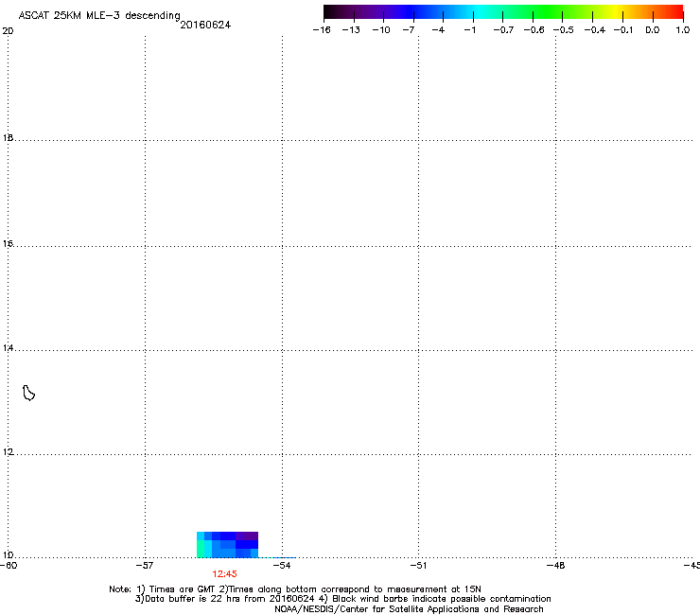
Task: Click the -16 colorbar label
Action: (x=322, y=30)
